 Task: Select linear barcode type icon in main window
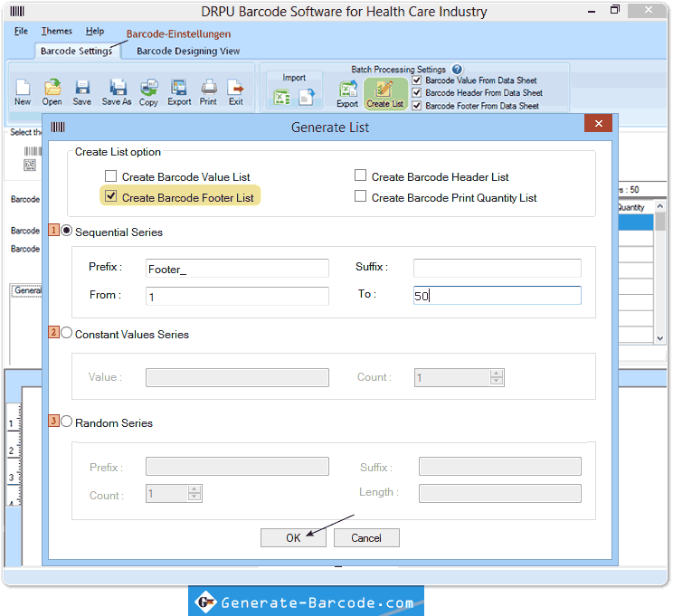click(x=33, y=151)
